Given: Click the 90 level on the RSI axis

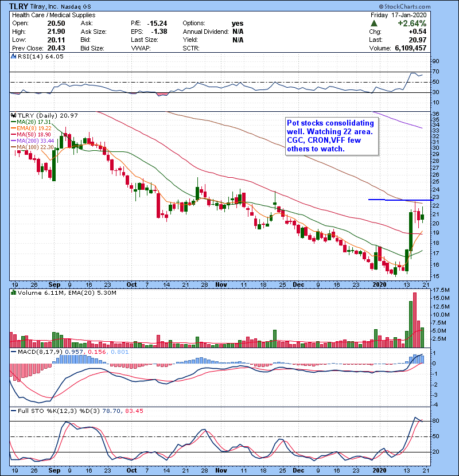Looking at the screenshot, I should 436,61.
